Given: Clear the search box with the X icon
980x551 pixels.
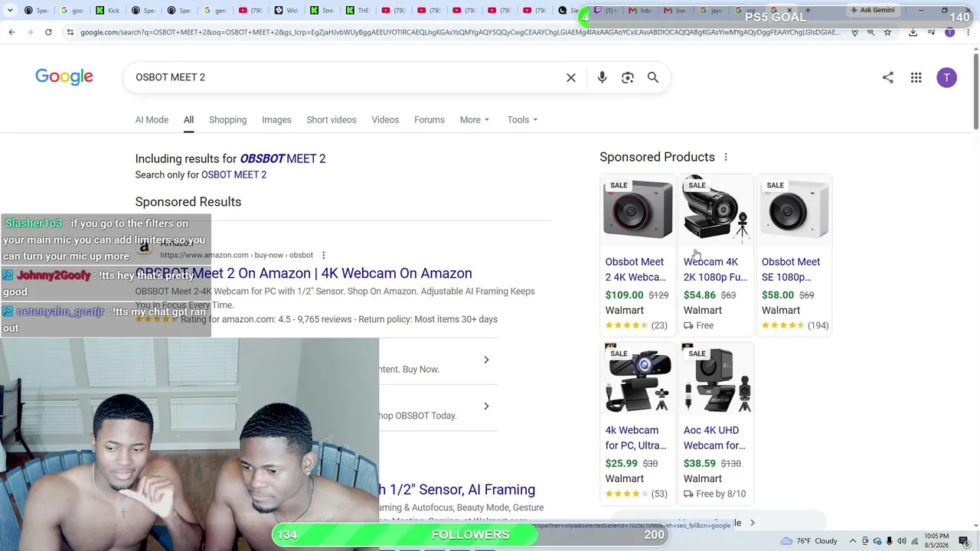Looking at the screenshot, I should 571,77.
